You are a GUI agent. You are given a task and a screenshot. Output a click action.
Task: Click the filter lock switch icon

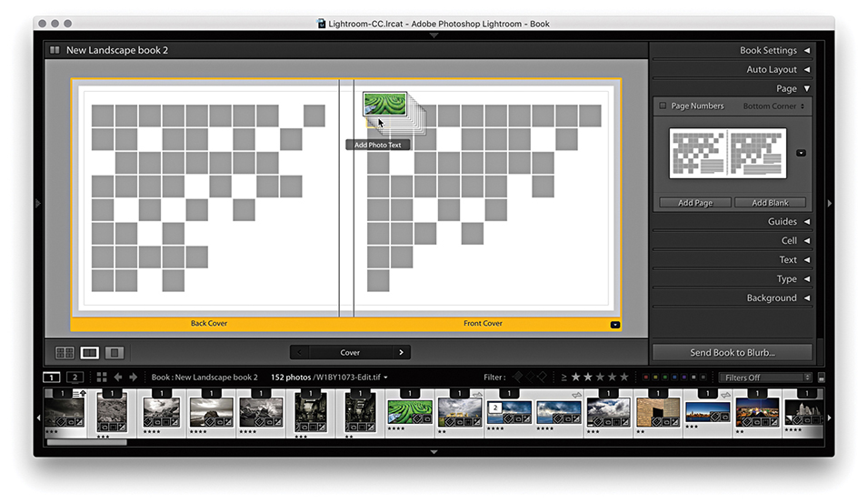tap(821, 378)
